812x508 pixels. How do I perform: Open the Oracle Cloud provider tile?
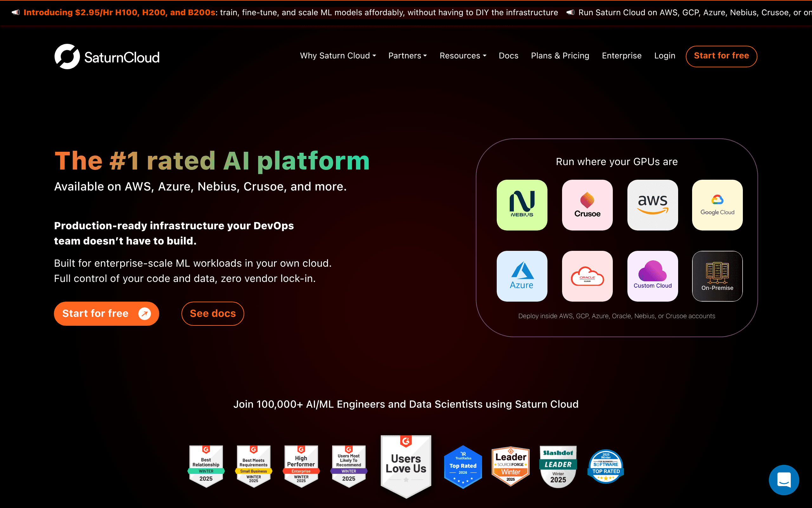tap(587, 276)
